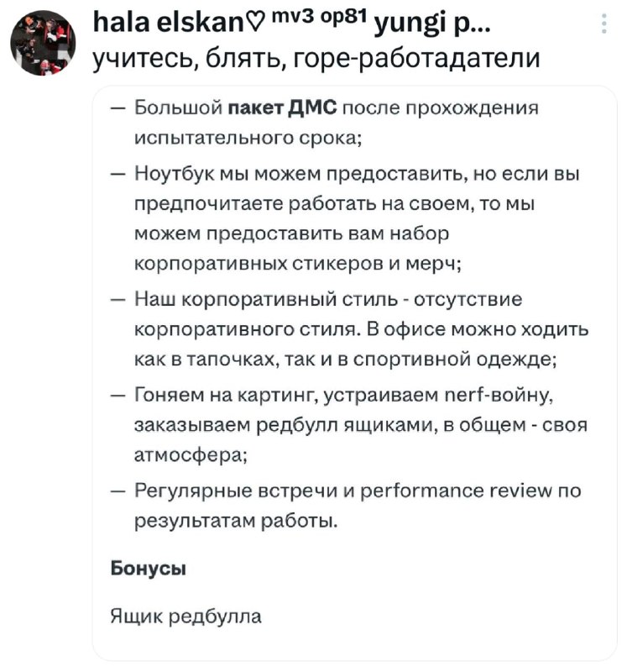
Task: Open the three-dot more options menu
Action: pos(605,25)
